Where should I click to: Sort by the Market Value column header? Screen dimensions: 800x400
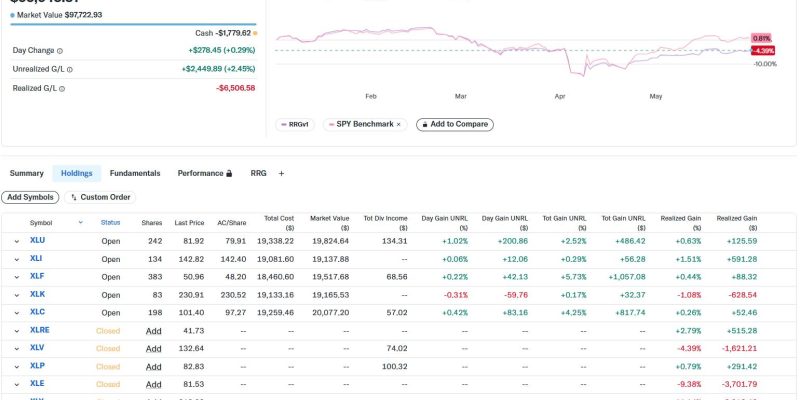pos(330,223)
